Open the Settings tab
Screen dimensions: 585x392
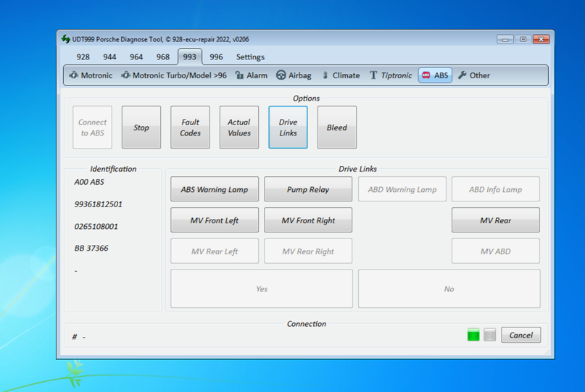[250, 57]
